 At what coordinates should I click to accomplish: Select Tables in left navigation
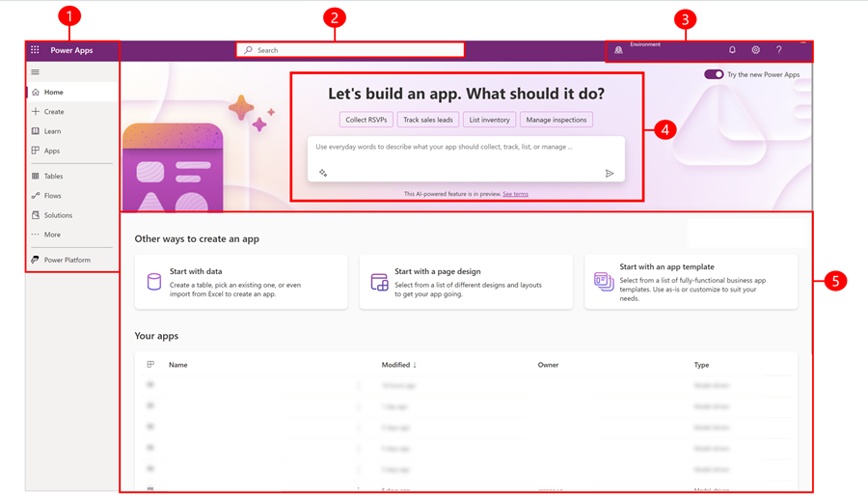click(72, 177)
